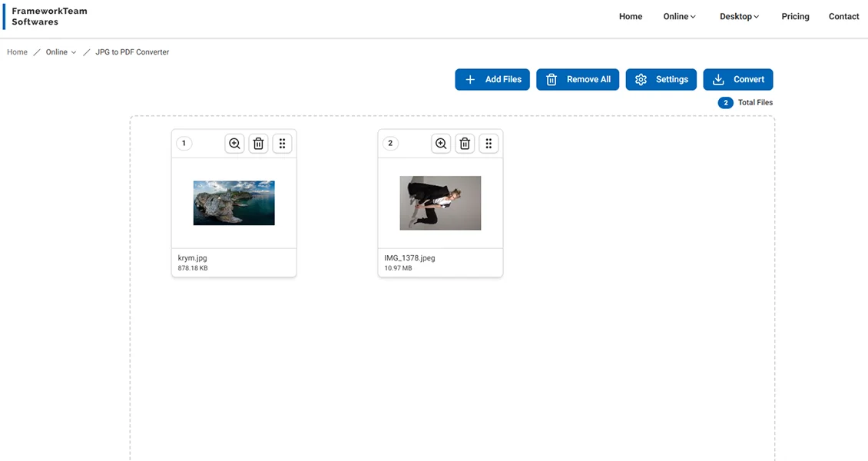Click the 878.18 KB file size

point(193,268)
